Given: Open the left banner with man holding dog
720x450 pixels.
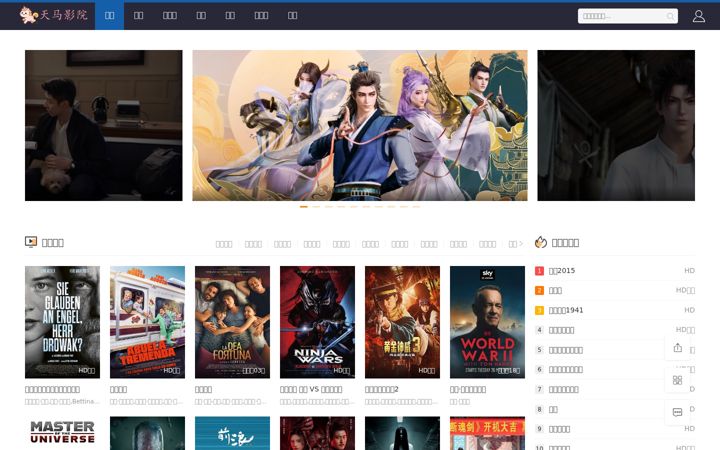Looking at the screenshot, I should pyautogui.click(x=103, y=125).
